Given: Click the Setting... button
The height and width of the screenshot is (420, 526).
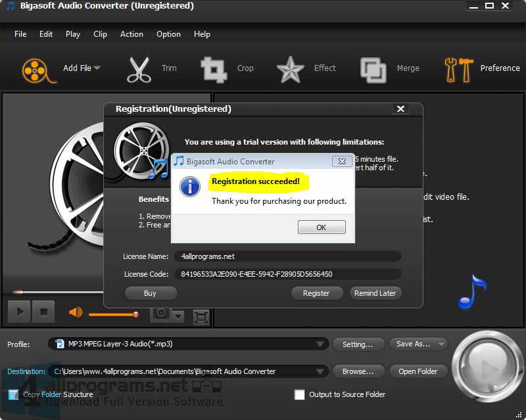Looking at the screenshot, I should pos(358,344).
